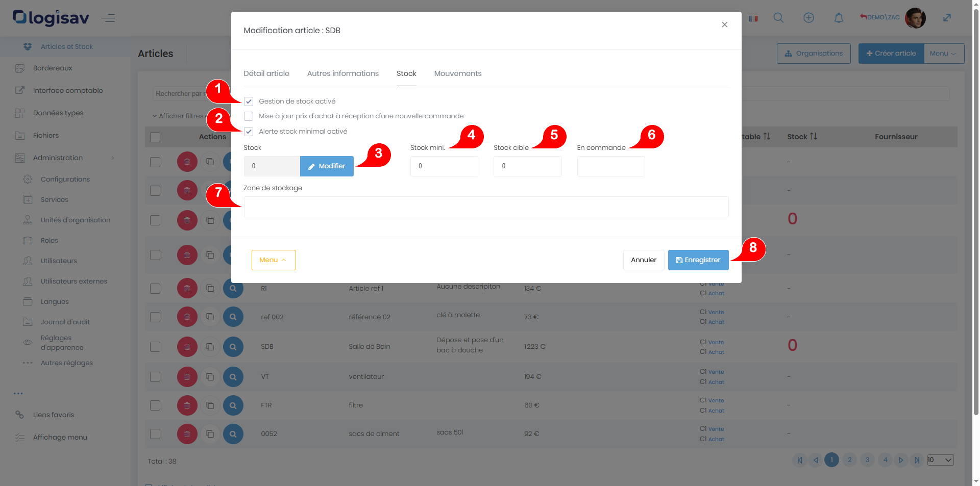Uncheck Gestion de stock activé checkbox
Viewport: 980px width, 486px height.
249,101
